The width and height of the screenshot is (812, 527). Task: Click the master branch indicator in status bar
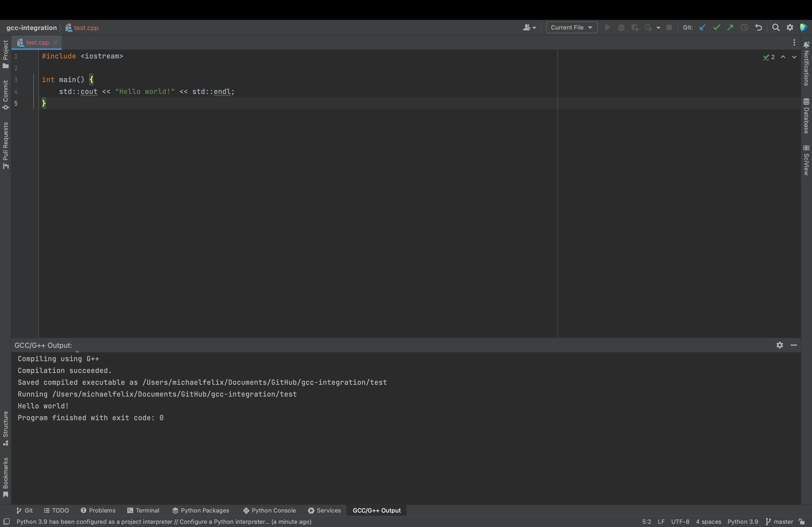coord(783,522)
